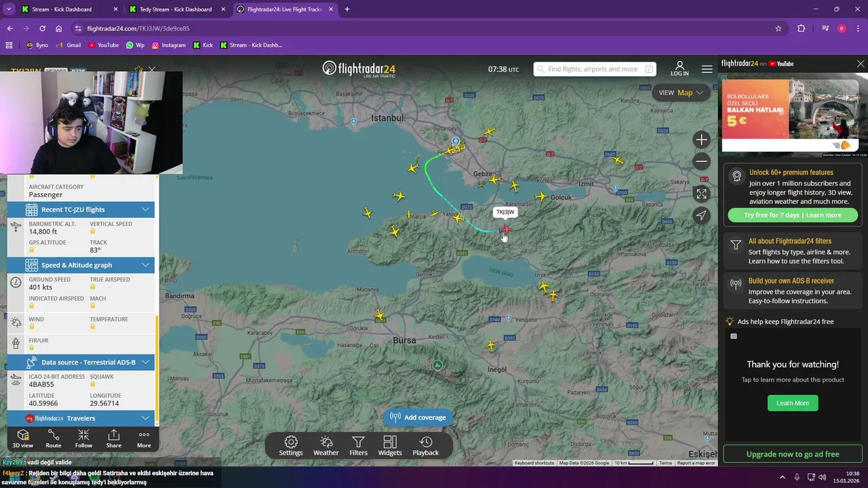This screenshot has width=868, height=488.
Task: Open the Instagram bookmark
Action: click(169, 45)
